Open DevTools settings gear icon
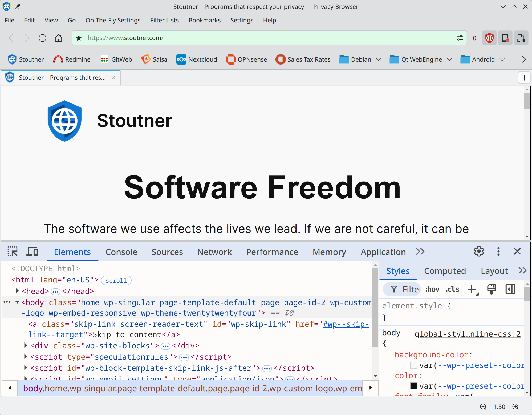Viewport: 532px width, 415px height. tap(479, 252)
